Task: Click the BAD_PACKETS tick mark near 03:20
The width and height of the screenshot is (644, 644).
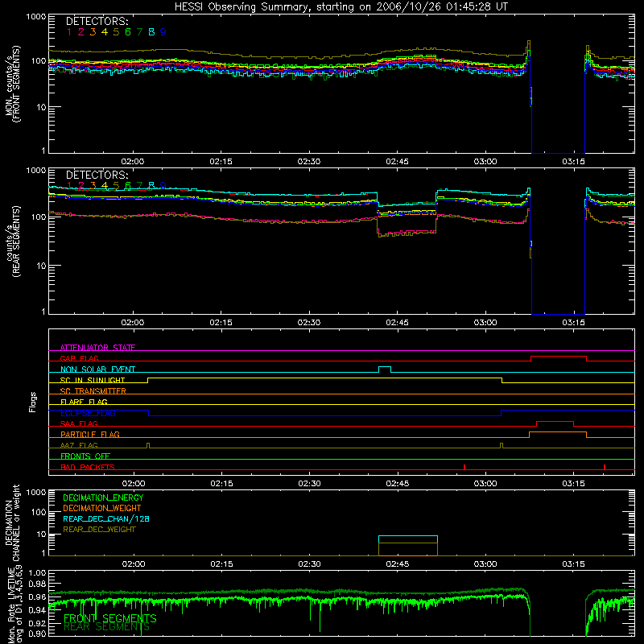Action: click(605, 467)
